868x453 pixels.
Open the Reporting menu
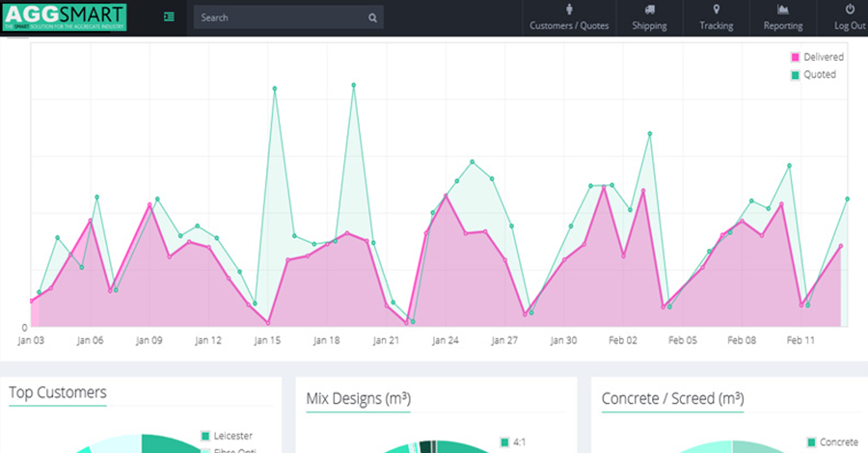coord(783,17)
